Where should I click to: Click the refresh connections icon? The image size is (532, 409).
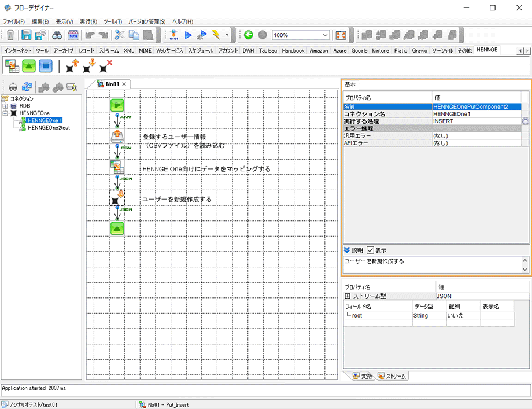pos(27,87)
